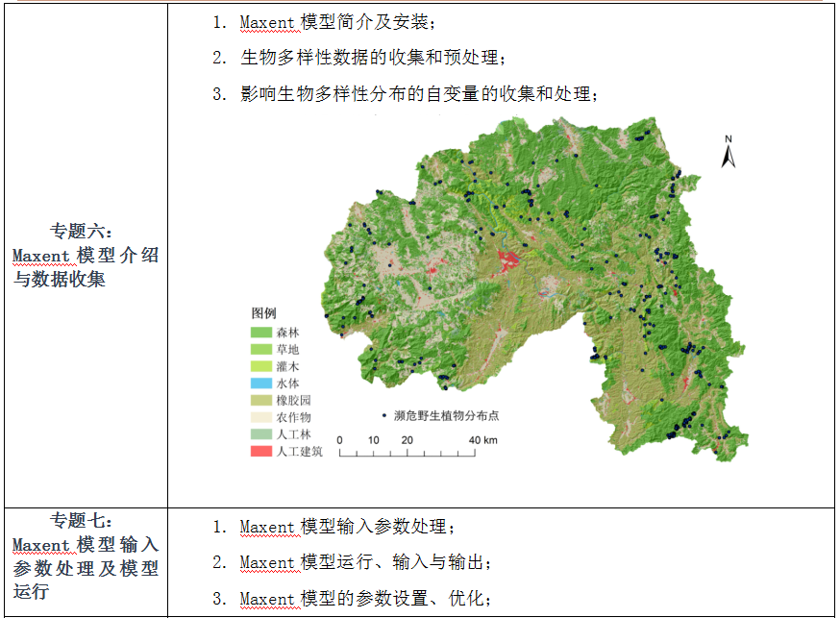
Task: Click the '40 km' scale bar label
Action: pos(482,440)
